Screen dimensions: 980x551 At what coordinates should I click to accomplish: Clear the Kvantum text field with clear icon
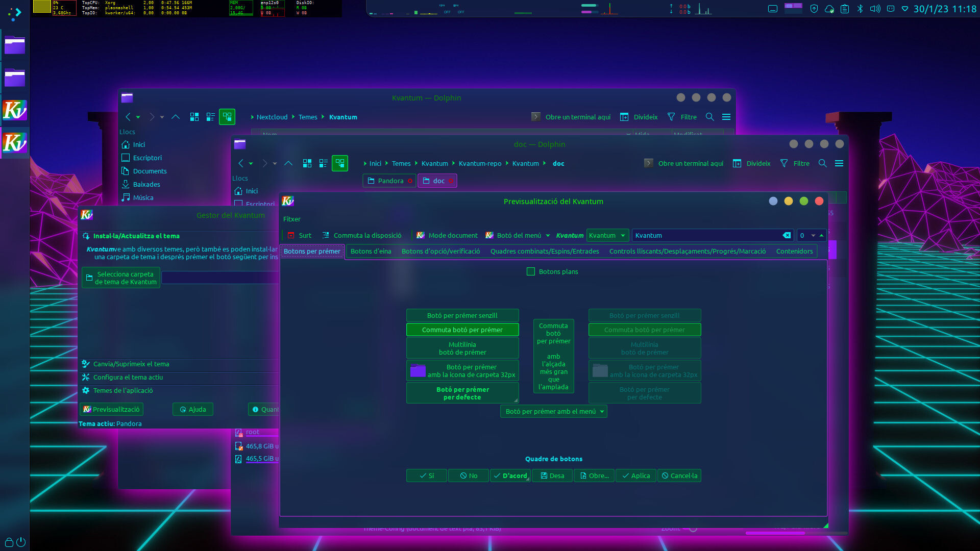(x=787, y=235)
